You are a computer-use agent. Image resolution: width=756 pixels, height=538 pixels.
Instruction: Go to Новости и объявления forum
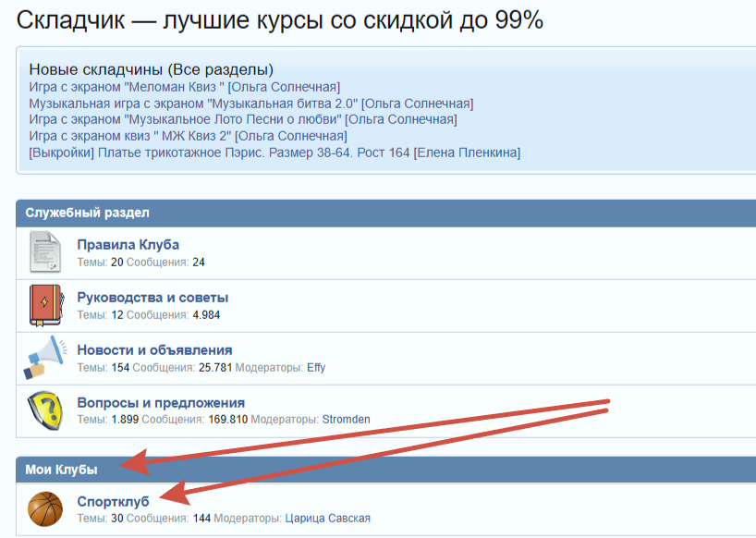tap(154, 350)
